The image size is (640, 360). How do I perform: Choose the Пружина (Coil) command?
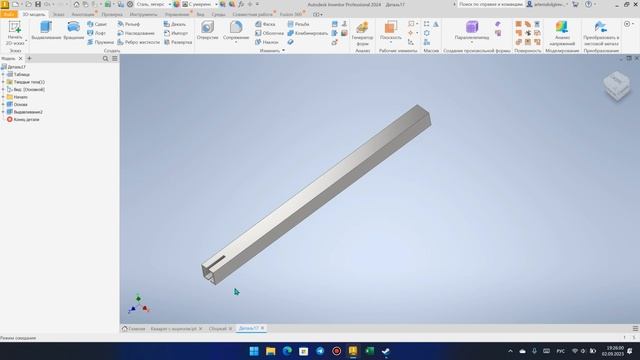point(100,42)
